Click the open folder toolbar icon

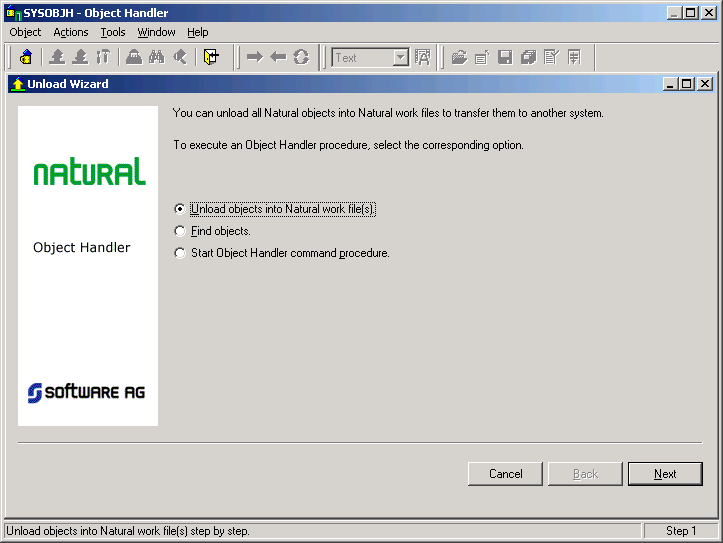pyautogui.click(x=459, y=58)
